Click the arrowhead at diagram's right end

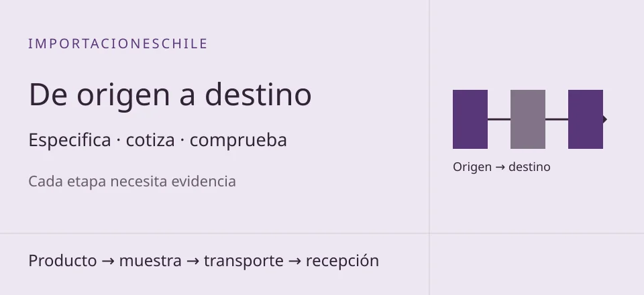pos(605,119)
